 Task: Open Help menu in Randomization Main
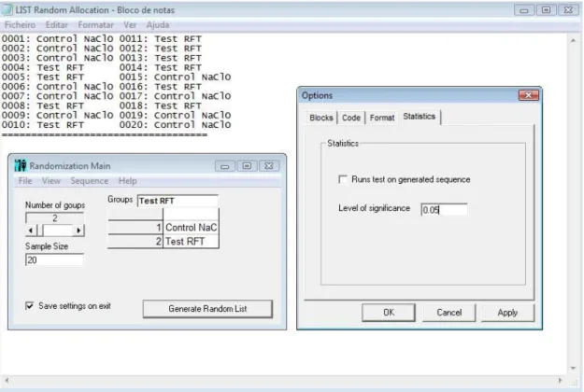[x=127, y=181]
